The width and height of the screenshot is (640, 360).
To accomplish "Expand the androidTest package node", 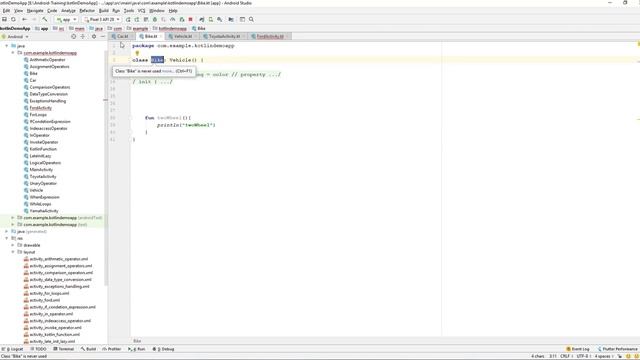I will click(x=13, y=218).
